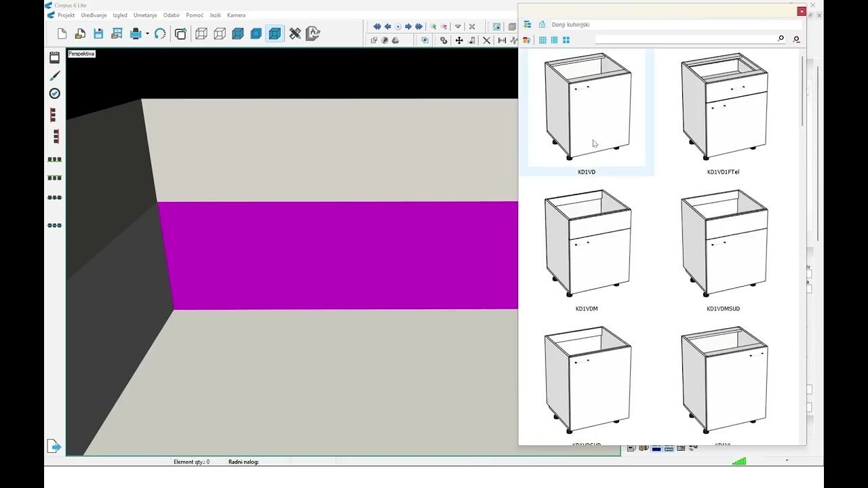Screen dimensions: 868x488
Task: Open the Projekt menu
Action: 66,15
